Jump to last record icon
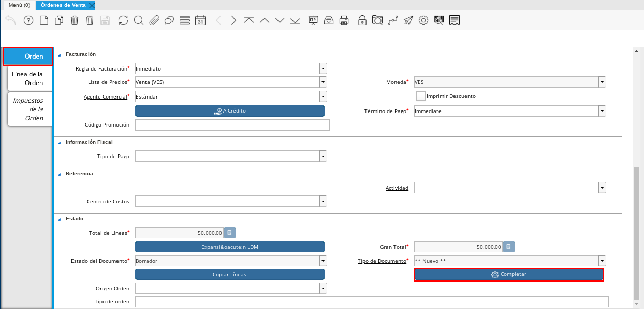 pos(295,20)
